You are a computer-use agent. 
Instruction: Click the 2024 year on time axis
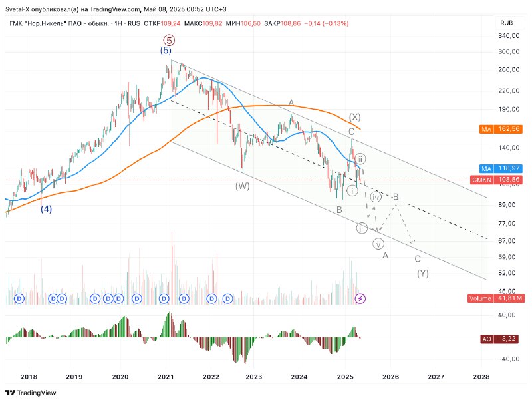299,377
